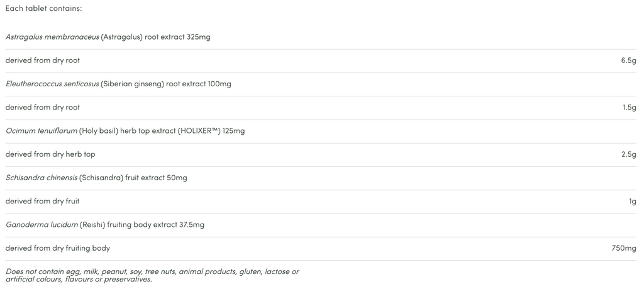
Task: Click "derived from dry fruit" text
Action: click(42, 201)
